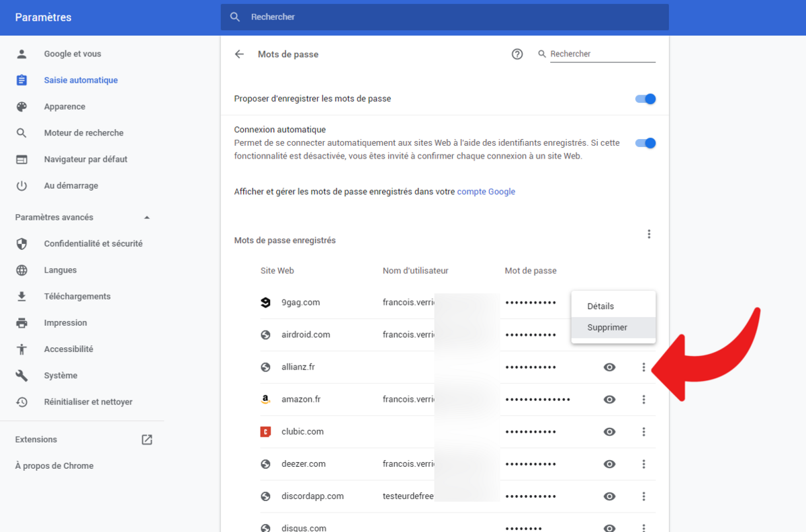Open Apparence palette icon section

(x=22, y=106)
